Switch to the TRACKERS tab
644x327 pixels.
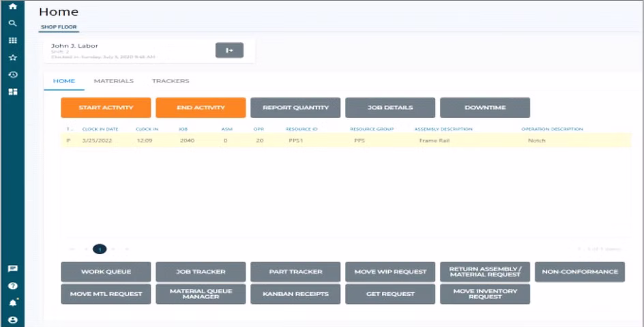[x=171, y=81]
